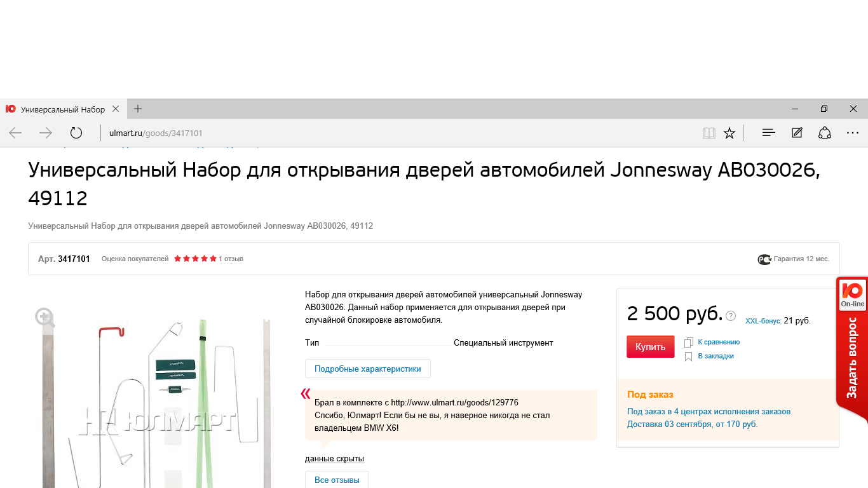Refresh the page with reload icon
The image size is (868, 488).
(x=76, y=133)
